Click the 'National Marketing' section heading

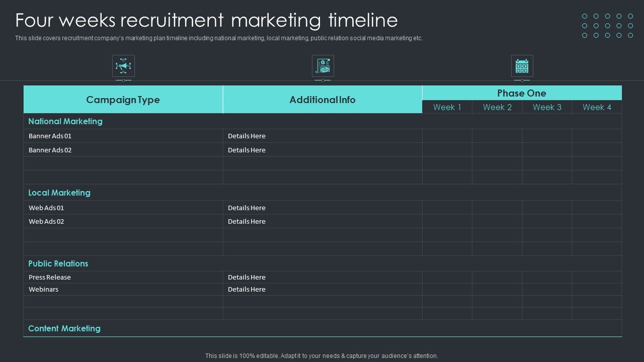[x=65, y=121]
